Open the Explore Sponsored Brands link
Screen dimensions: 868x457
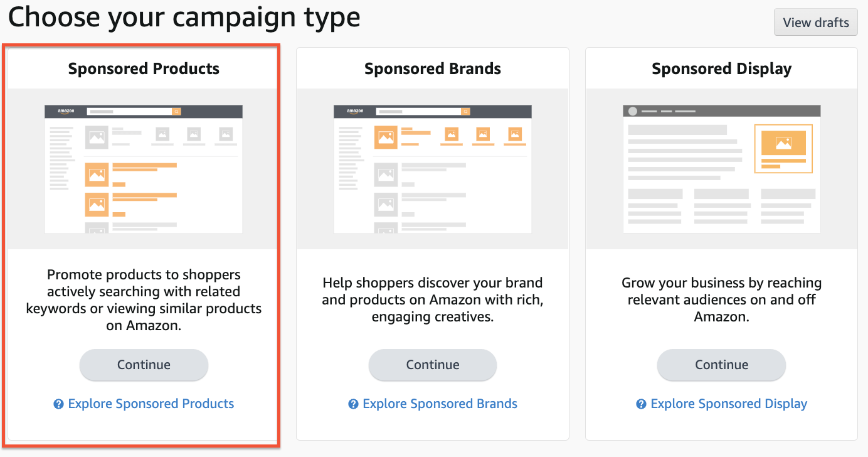(x=440, y=404)
